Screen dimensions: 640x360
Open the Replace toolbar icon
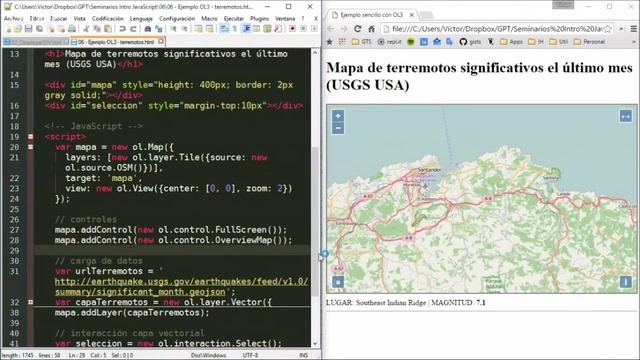(158, 29)
